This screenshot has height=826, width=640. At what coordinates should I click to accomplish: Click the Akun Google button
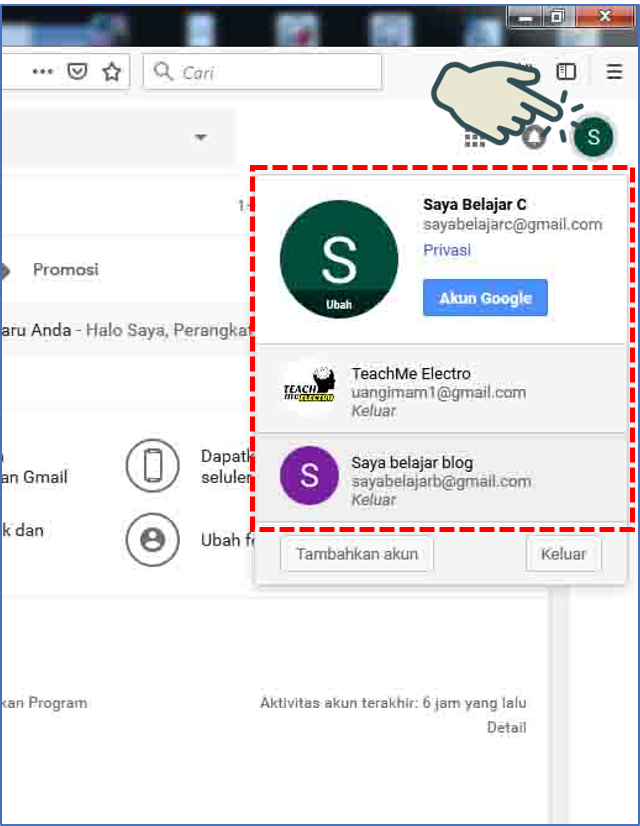click(485, 298)
